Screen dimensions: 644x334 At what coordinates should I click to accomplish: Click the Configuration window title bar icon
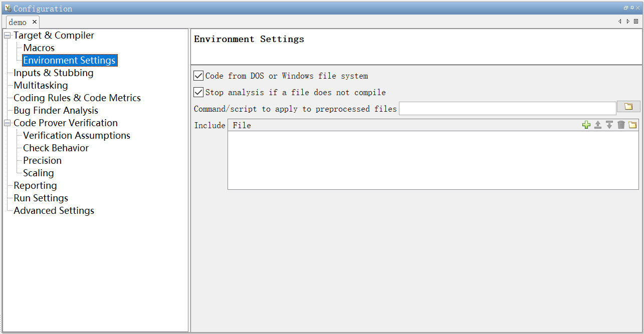(x=7, y=8)
